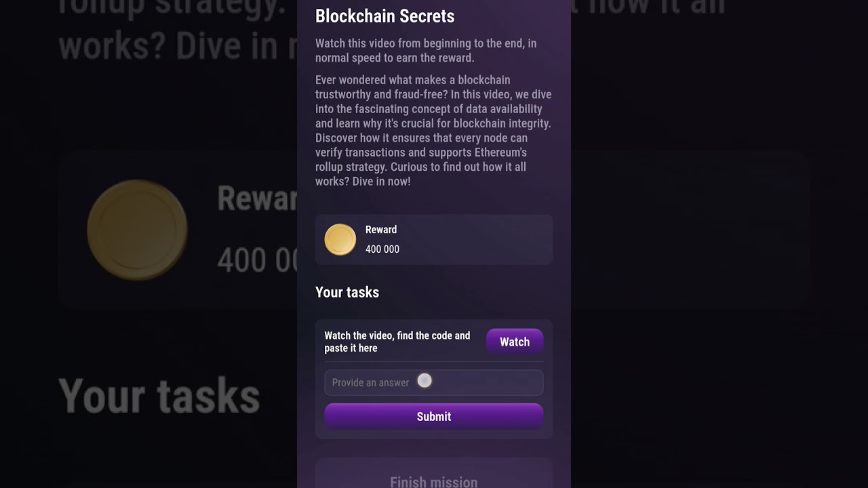Click the small white Reward label
The image size is (868, 488).
coord(381,230)
